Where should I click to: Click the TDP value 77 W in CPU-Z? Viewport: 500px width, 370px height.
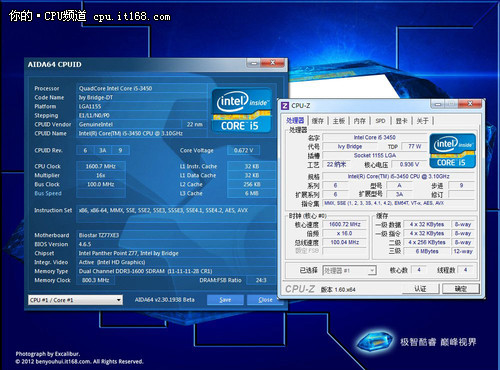click(x=415, y=146)
